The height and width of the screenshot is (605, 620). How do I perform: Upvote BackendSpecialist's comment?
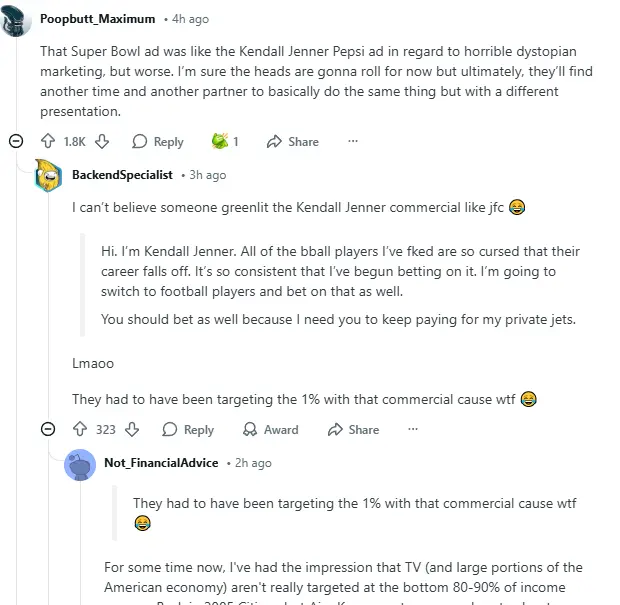click(x=79, y=430)
